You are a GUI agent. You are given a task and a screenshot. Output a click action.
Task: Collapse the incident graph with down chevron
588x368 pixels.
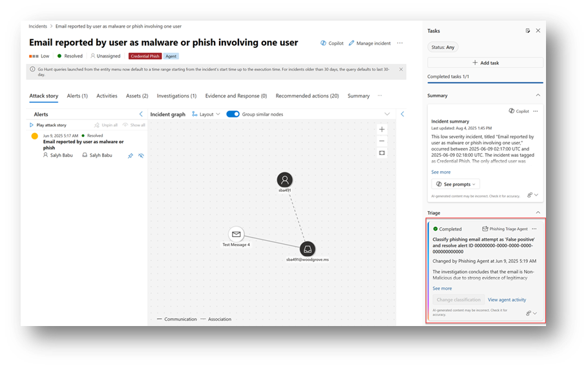[x=387, y=114]
